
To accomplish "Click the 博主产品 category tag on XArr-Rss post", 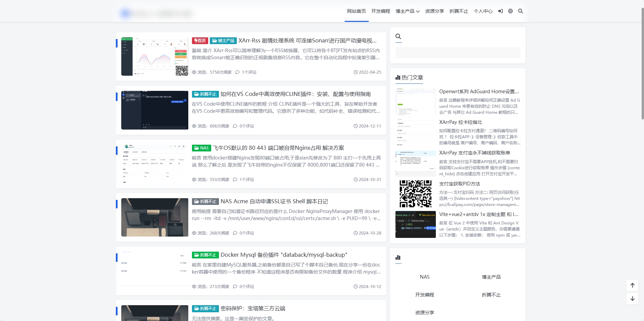I will pos(223,41).
